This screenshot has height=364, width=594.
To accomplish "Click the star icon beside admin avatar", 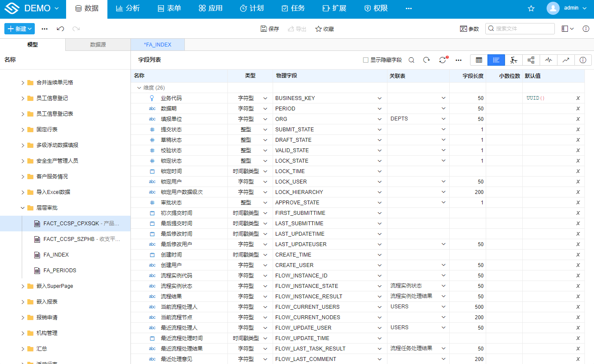I will [531, 8].
